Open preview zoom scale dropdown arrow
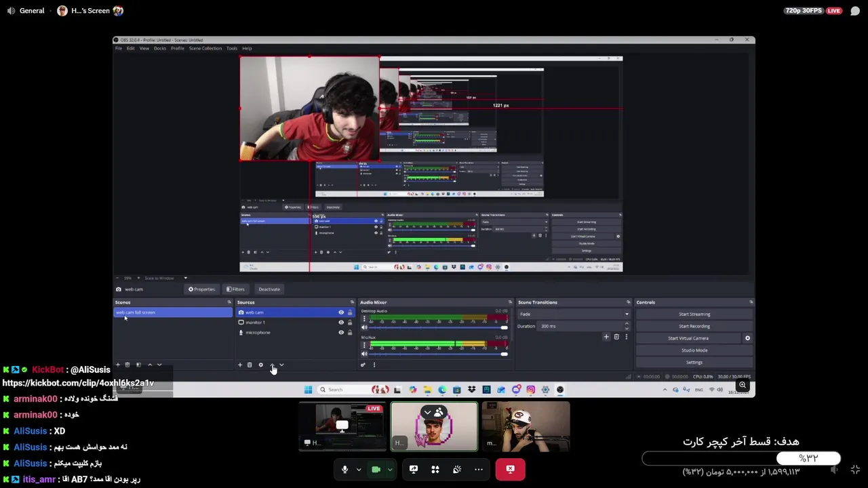Image resolution: width=868 pixels, height=488 pixels. click(185, 278)
